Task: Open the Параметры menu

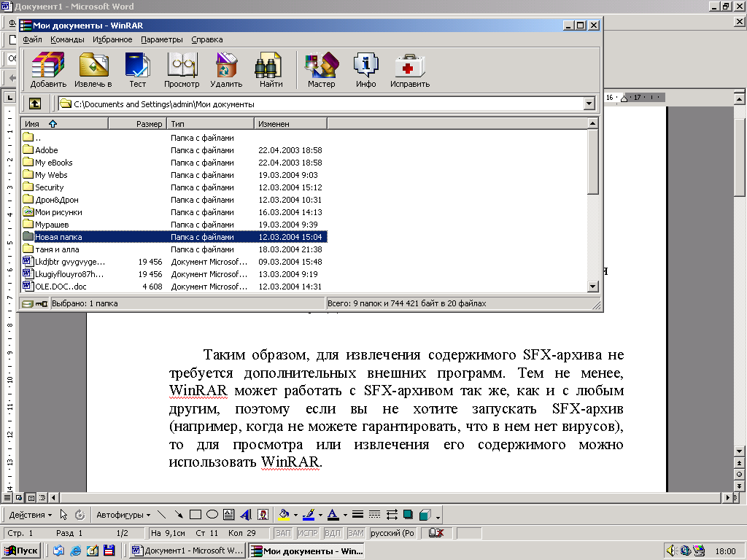Action: click(x=161, y=39)
